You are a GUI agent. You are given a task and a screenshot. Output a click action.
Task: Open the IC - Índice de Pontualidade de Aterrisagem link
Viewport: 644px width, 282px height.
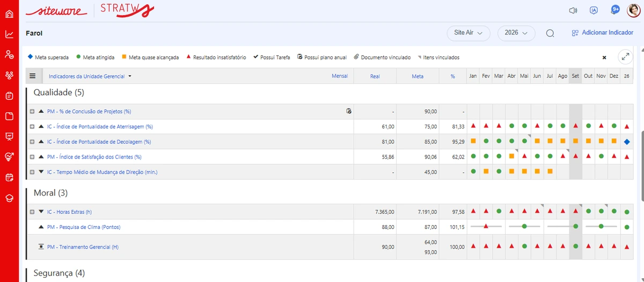pyautogui.click(x=100, y=127)
